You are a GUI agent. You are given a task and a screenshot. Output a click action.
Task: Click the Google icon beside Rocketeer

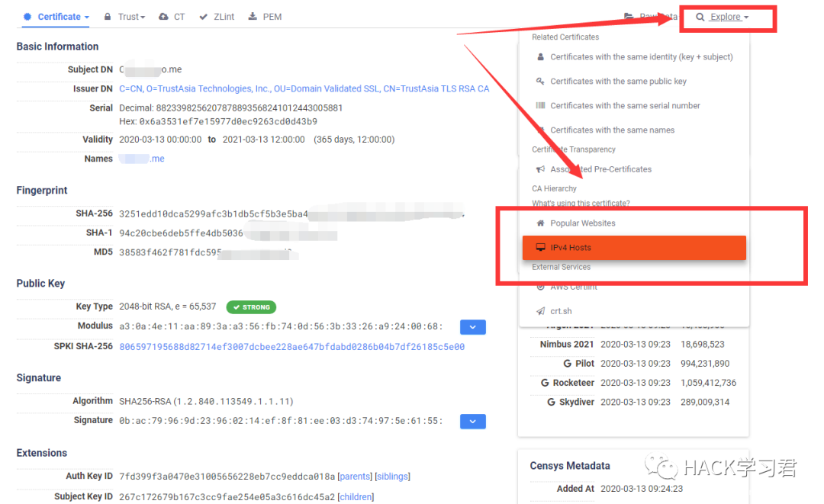pyautogui.click(x=545, y=384)
